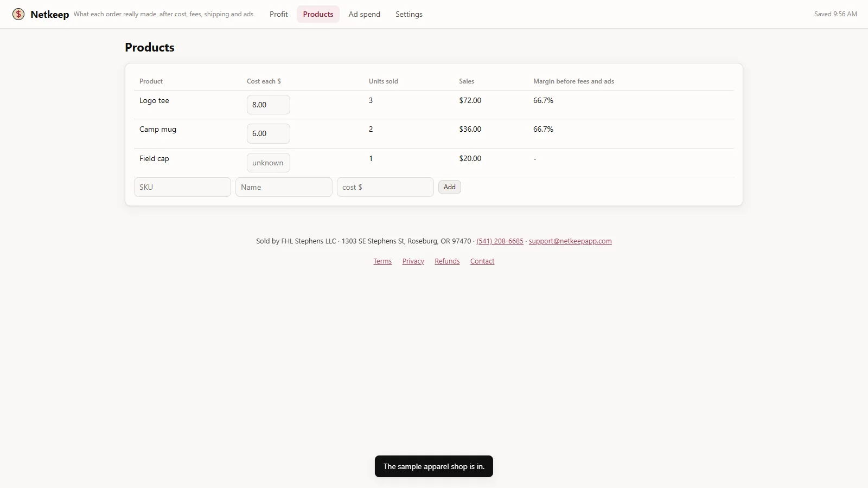Viewport: 868px width, 488px height.
Task: Focus the SKU input field
Action: coord(182,187)
